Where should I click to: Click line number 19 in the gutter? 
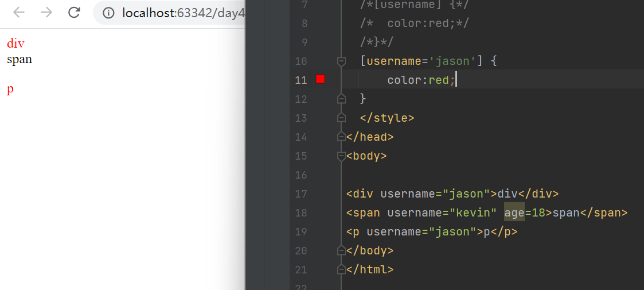coord(301,231)
